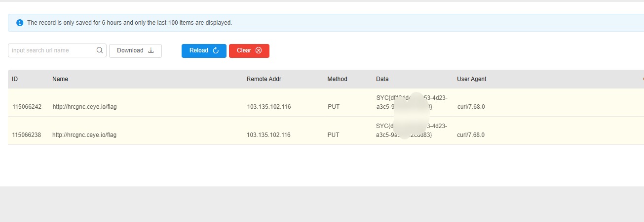The height and width of the screenshot is (222, 644).
Task: Focus the search url name field
Action: pos(51,50)
